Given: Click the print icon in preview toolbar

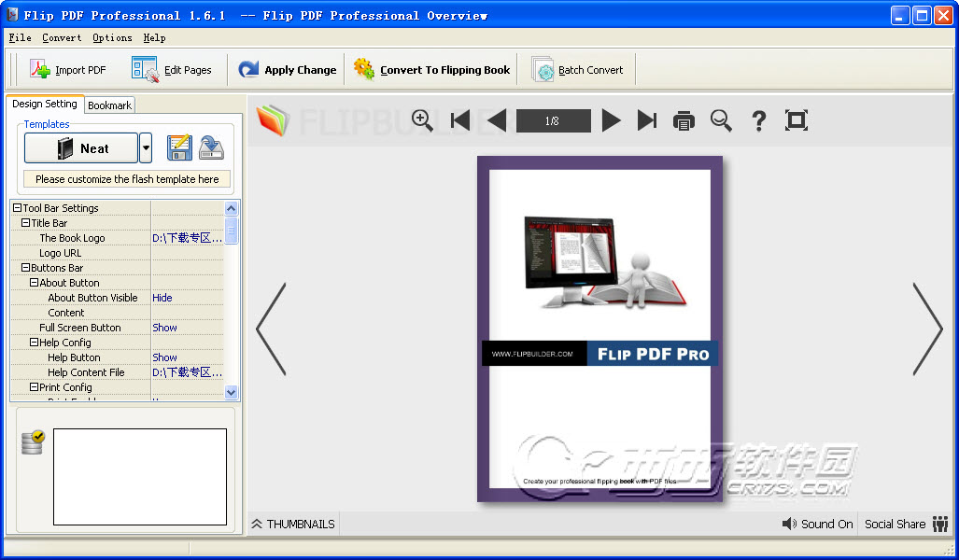Looking at the screenshot, I should (x=684, y=121).
